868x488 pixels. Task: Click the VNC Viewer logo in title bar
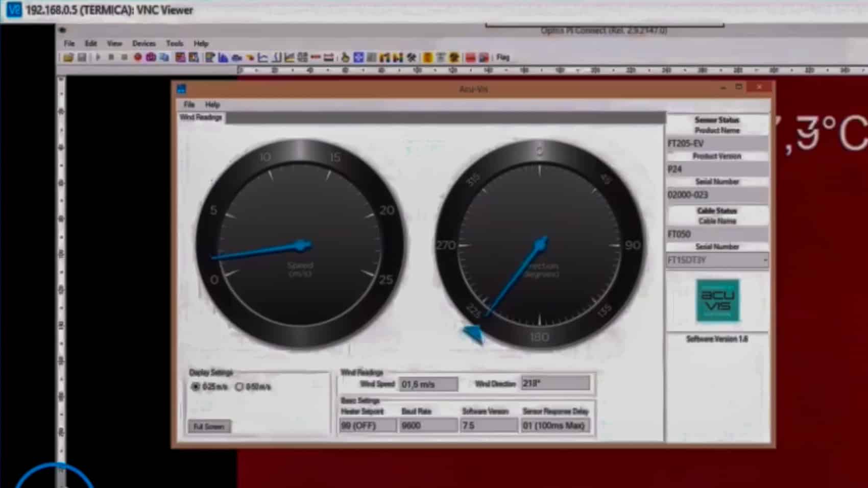click(x=14, y=10)
